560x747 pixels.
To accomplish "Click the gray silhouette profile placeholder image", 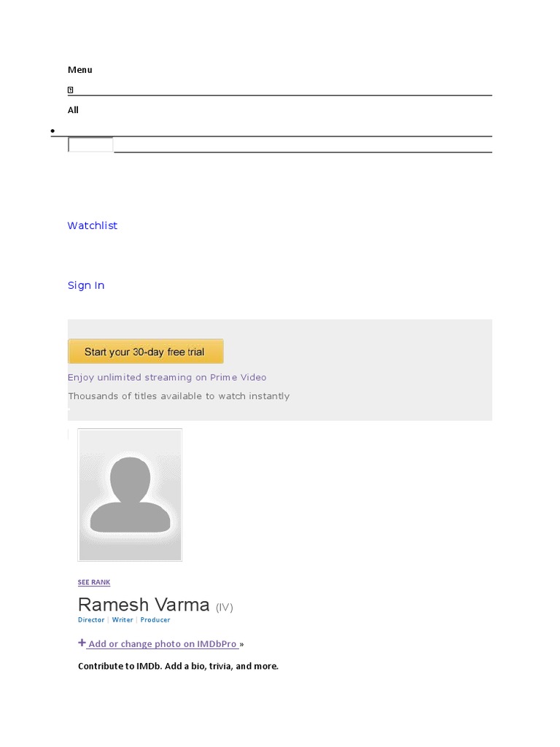I will coord(130,495).
